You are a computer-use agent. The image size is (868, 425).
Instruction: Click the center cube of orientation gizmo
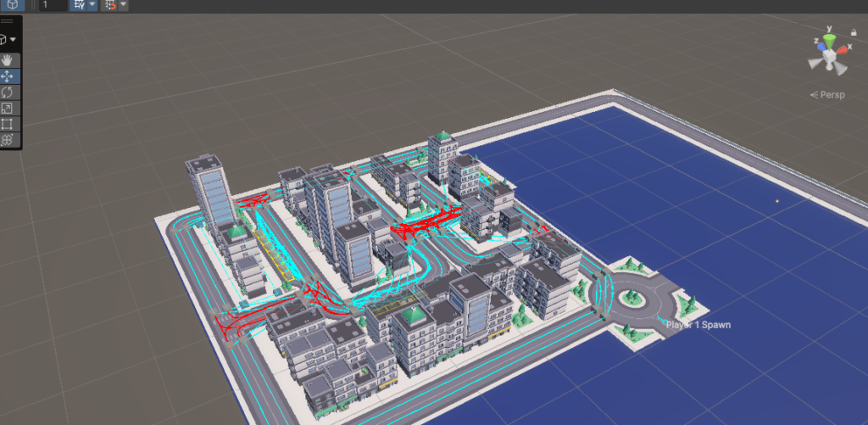[x=828, y=57]
